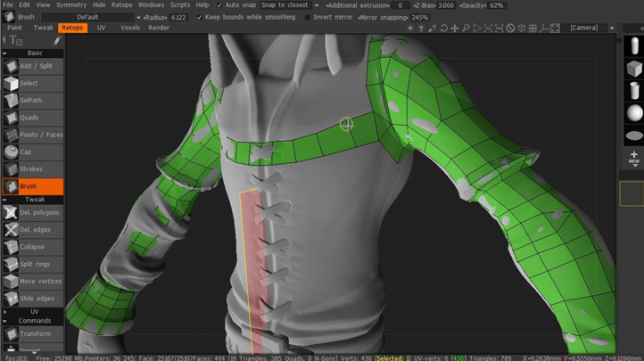Switch to the Render tab
The height and width of the screenshot is (361, 644).
159,28
